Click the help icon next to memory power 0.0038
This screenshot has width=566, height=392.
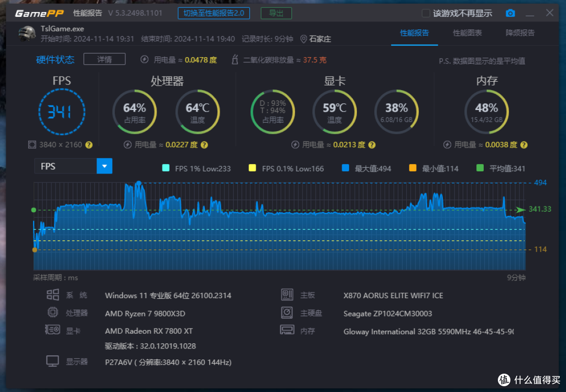tap(524, 145)
